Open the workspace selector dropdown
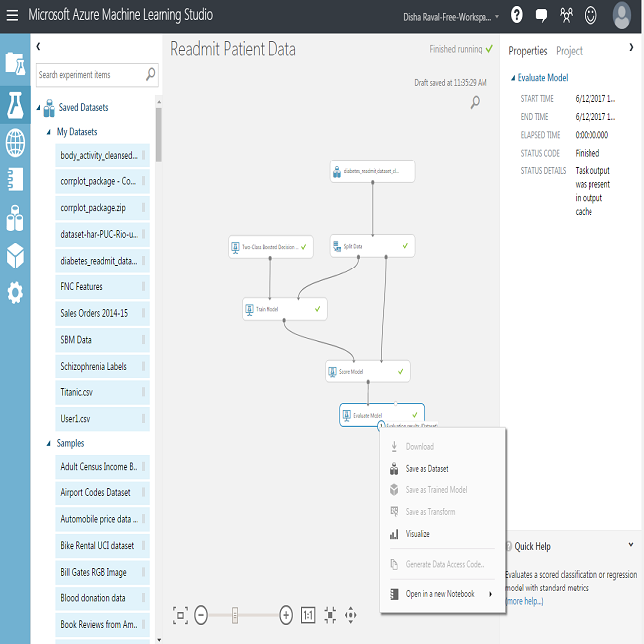The height and width of the screenshot is (644, 644). point(451,17)
